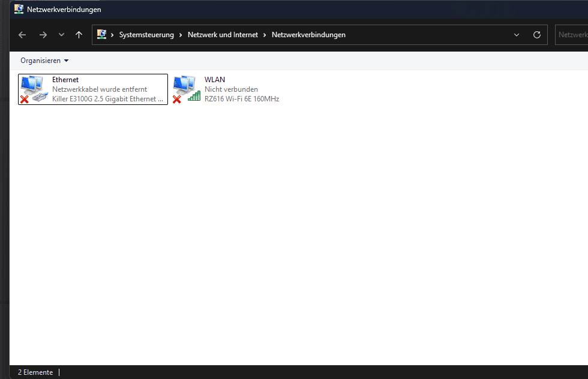Open the Organisieren menu
The height and width of the screenshot is (379, 588).
[44, 61]
